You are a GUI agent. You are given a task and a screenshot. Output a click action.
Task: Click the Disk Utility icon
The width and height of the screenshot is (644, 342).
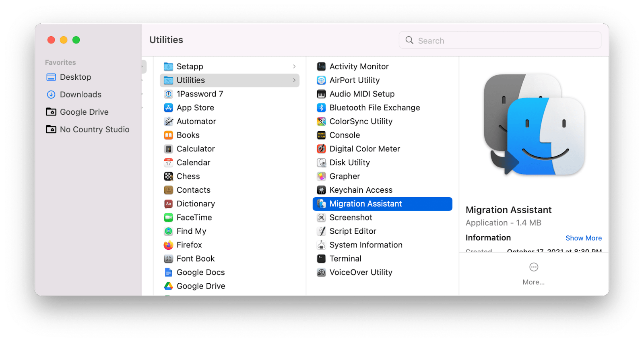[321, 163]
